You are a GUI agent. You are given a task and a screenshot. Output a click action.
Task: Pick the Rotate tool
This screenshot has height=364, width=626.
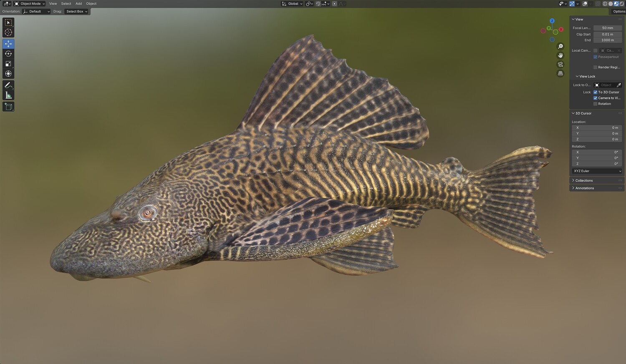(8, 54)
